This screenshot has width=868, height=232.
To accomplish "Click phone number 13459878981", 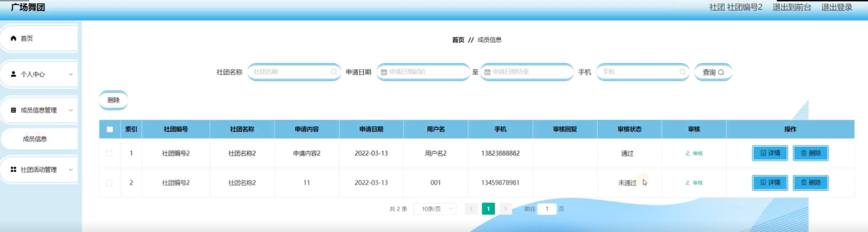I will click(x=500, y=183).
